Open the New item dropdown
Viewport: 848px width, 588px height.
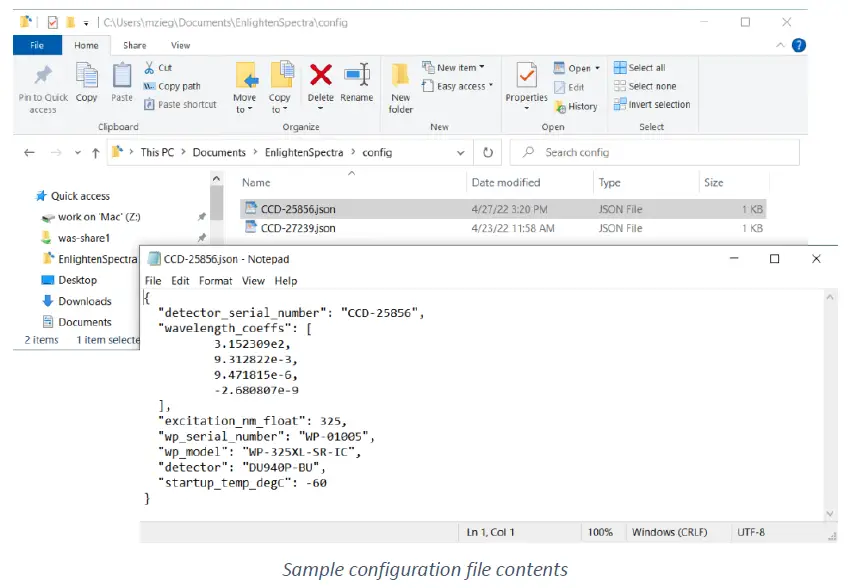[x=459, y=68]
